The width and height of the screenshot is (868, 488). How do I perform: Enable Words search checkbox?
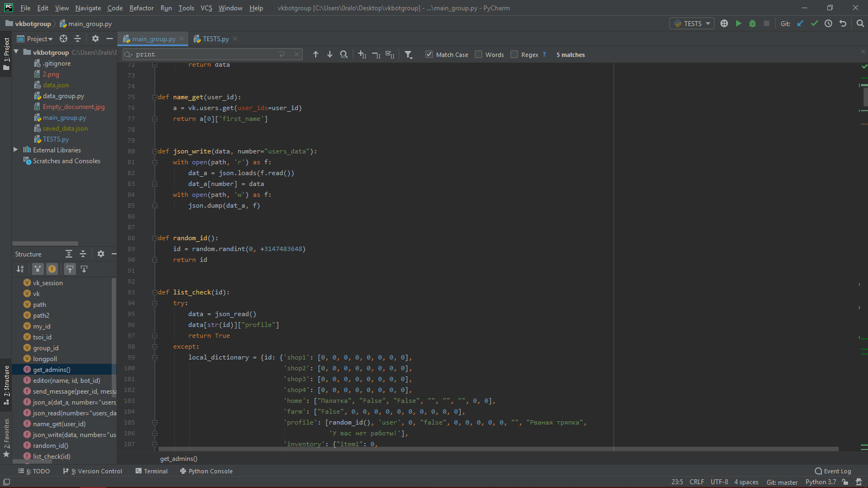pyautogui.click(x=478, y=54)
